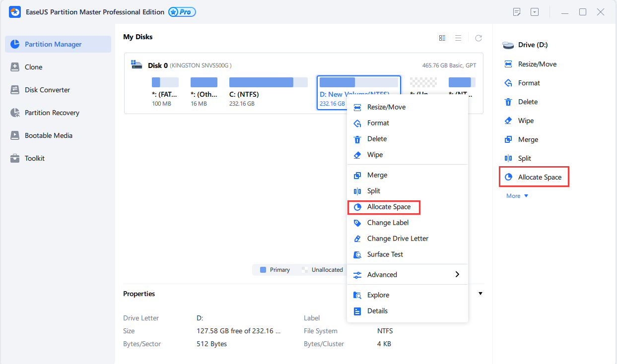Collapse the Properties panel arrow
The width and height of the screenshot is (617, 364).
coord(480,294)
